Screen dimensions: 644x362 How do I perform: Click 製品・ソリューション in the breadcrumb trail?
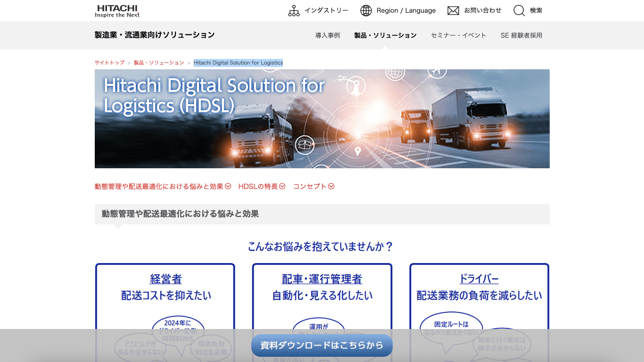coord(159,62)
